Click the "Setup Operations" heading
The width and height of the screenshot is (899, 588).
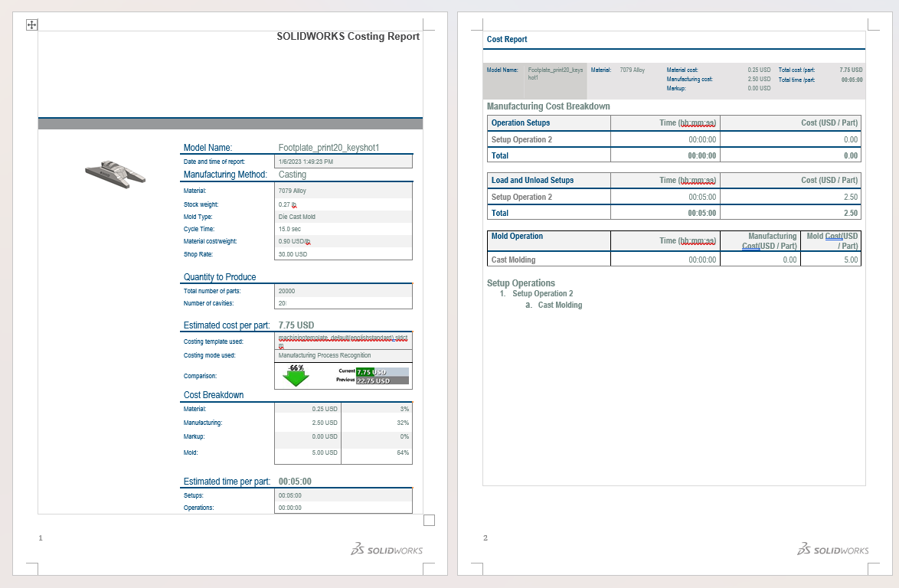521,283
